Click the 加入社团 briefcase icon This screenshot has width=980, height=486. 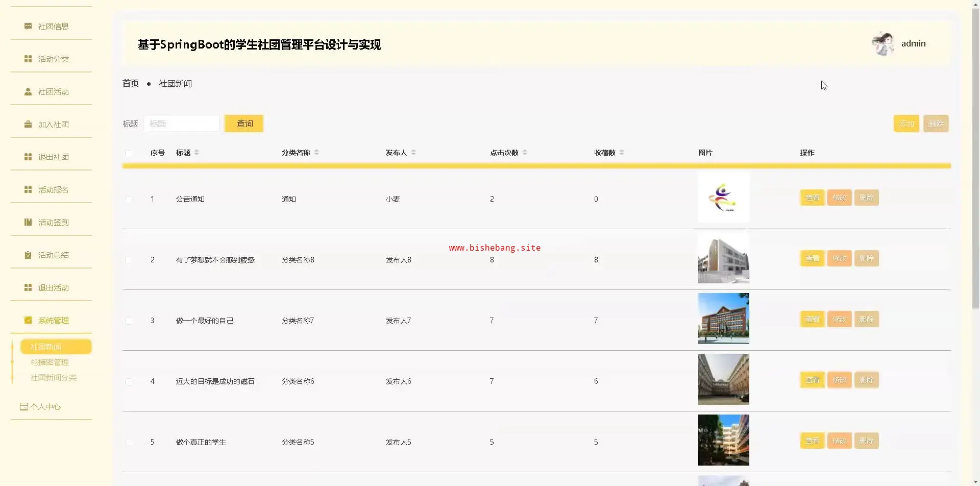(x=28, y=124)
